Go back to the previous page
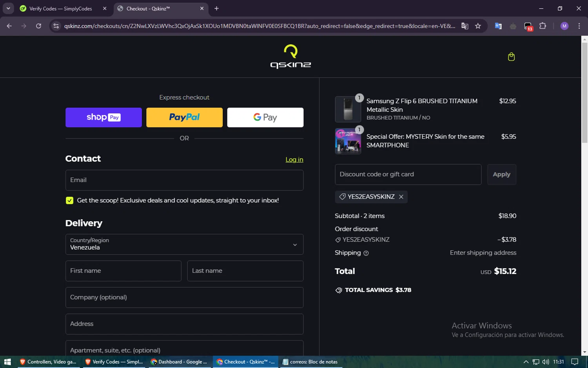This screenshot has width=588, height=368. [x=9, y=26]
